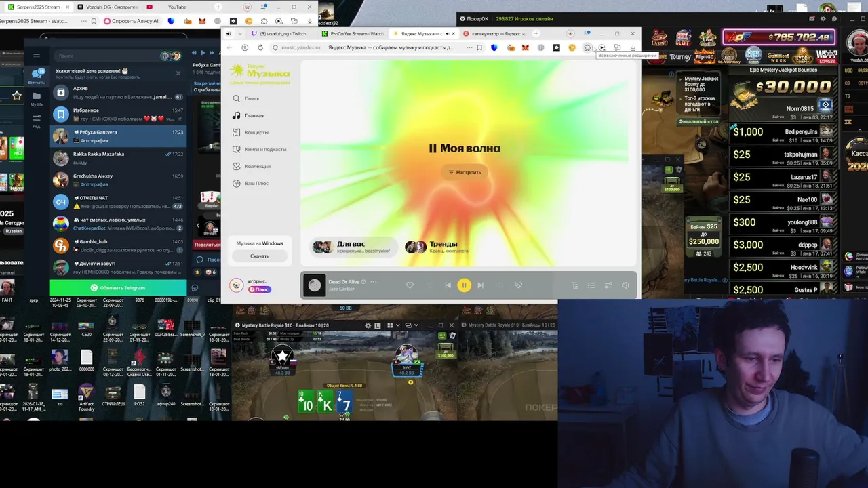Viewport: 868px width, 488px height.
Task: Click the MetaMask fox extension icon in front browser
Action: (525, 47)
